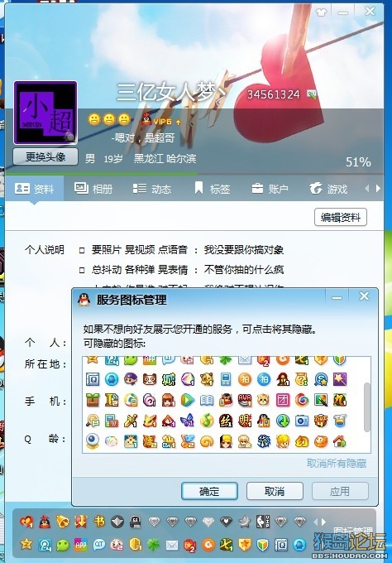The width and height of the screenshot is (392, 563).
Task: Select the green music note ball icon
Action: 207,421
